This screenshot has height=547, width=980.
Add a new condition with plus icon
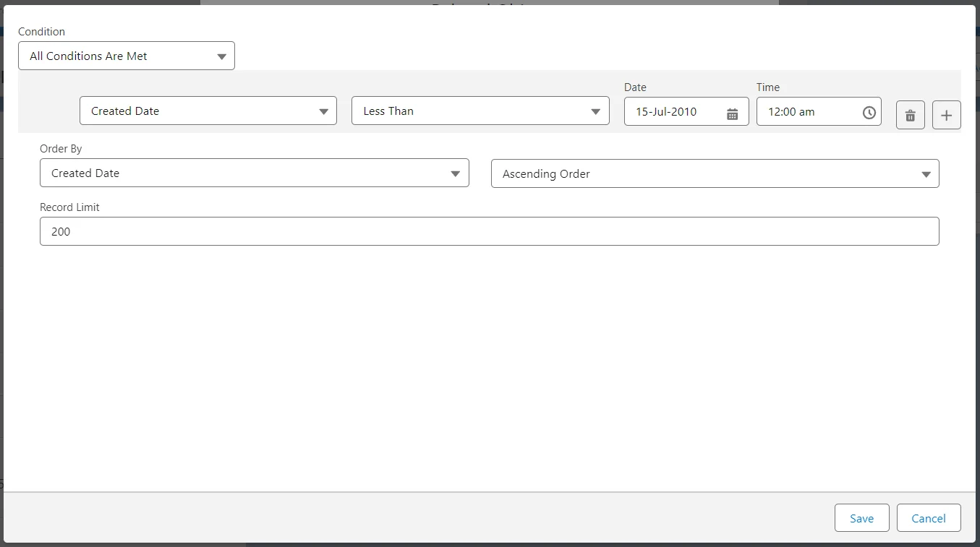click(946, 115)
